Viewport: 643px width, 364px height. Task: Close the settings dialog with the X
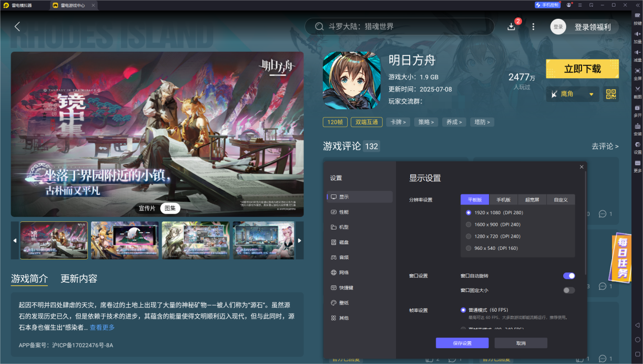pos(581,167)
